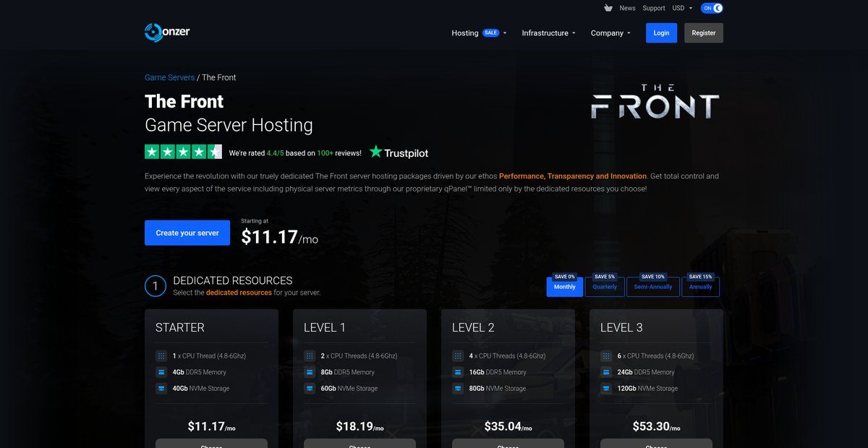This screenshot has height=448, width=868.
Task: Click the step 1 circle icon
Action: pyautogui.click(x=156, y=286)
